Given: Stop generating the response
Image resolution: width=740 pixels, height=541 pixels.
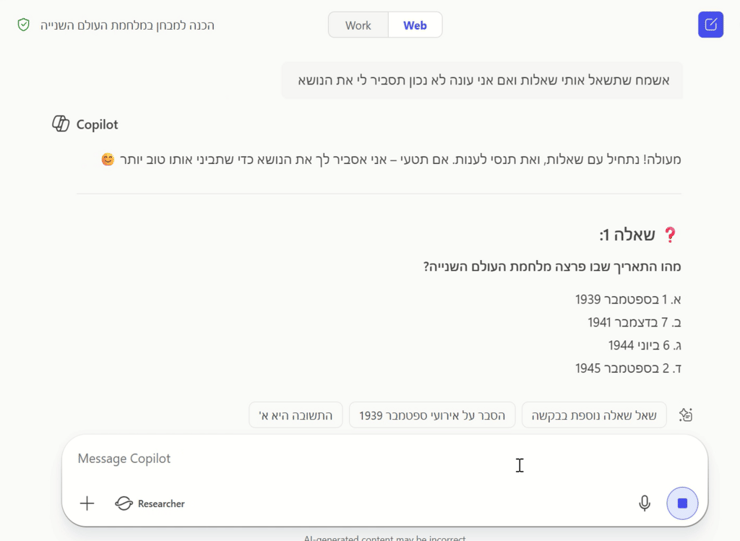Looking at the screenshot, I should (682, 503).
